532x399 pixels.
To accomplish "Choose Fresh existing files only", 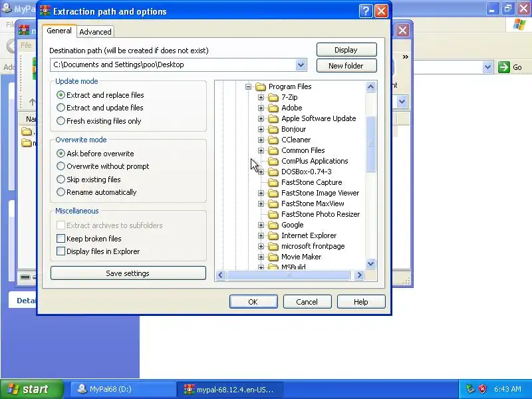I will 99,121.
